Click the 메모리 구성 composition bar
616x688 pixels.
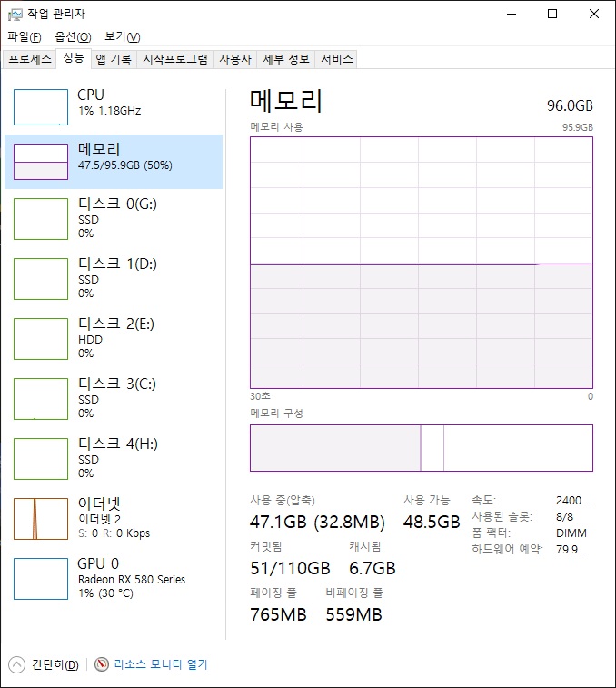pyautogui.click(x=422, y=448)
